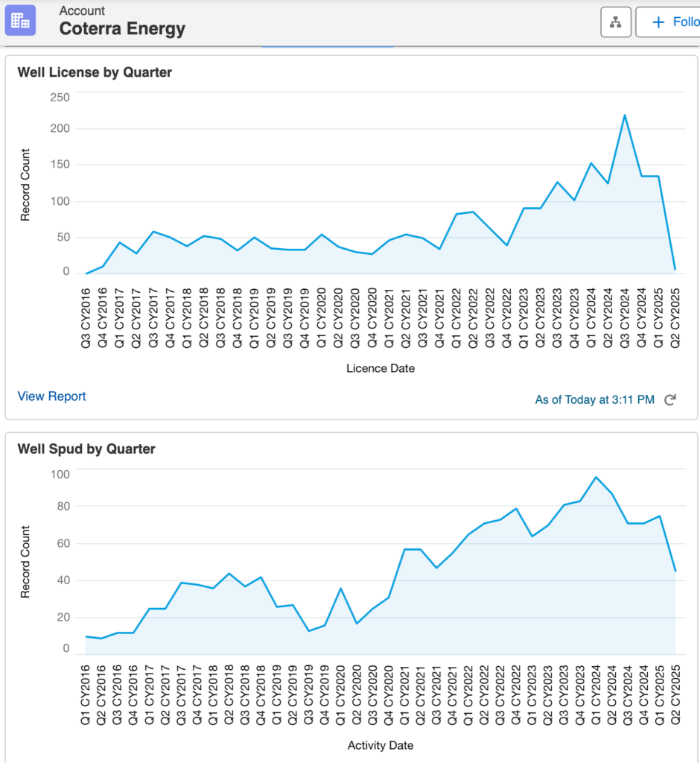Click Q1 CY2021 label on spud chart
The image size is (700, 763).
(x=404, y=695)
